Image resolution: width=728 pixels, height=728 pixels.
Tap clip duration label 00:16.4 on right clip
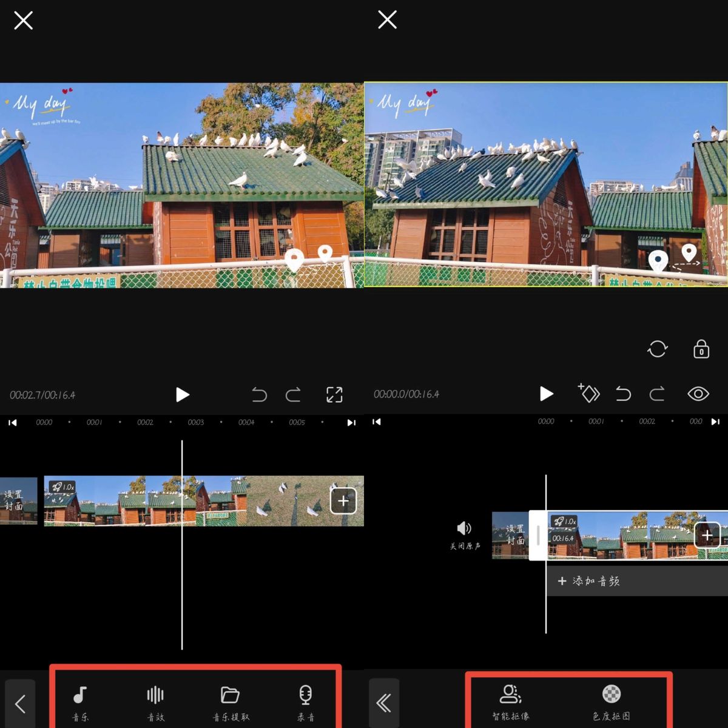[563, 538]
